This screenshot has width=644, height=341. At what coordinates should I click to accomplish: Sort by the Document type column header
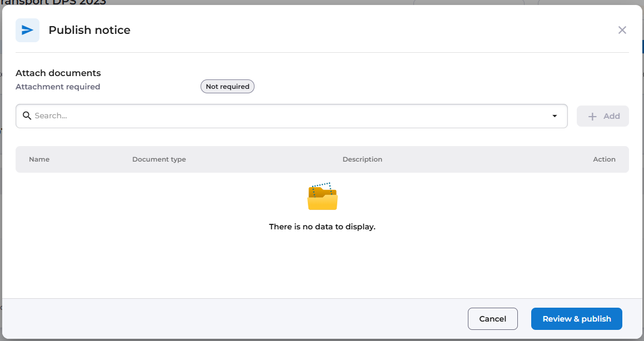[x=159, y=159]
